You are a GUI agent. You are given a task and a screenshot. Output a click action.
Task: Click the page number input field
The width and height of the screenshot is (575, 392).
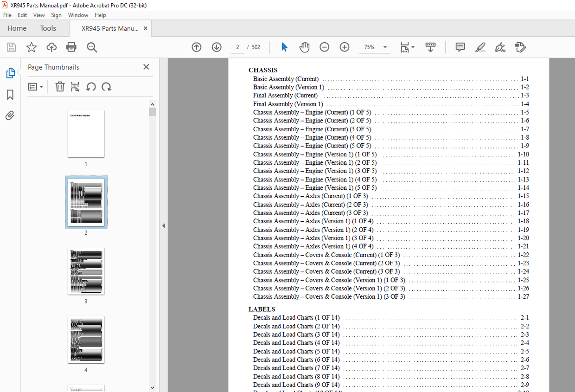click(x=237, y=47)
